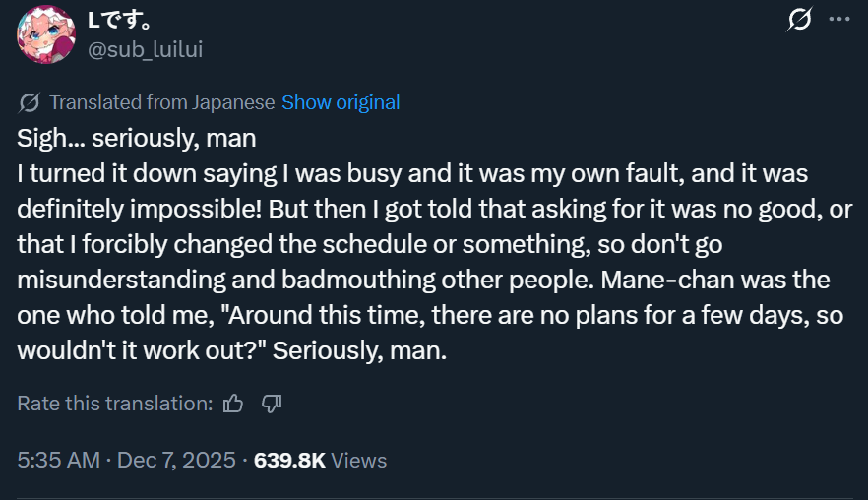868x500 pixels.
Task: Open the post permalink via '5:35 AM'
Action: (x=59, y=460)
